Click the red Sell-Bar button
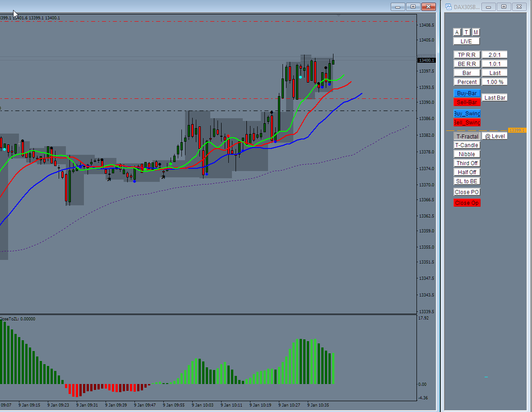Screen dimensions: 532x412 point(467,102)
